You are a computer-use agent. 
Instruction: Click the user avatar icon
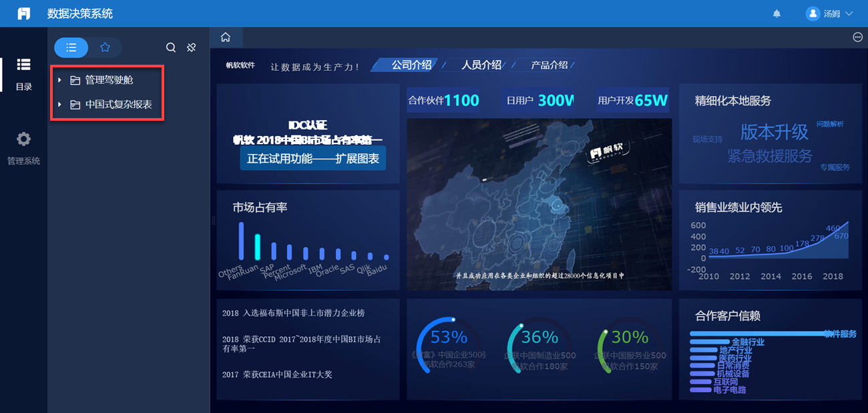[813, 13]
